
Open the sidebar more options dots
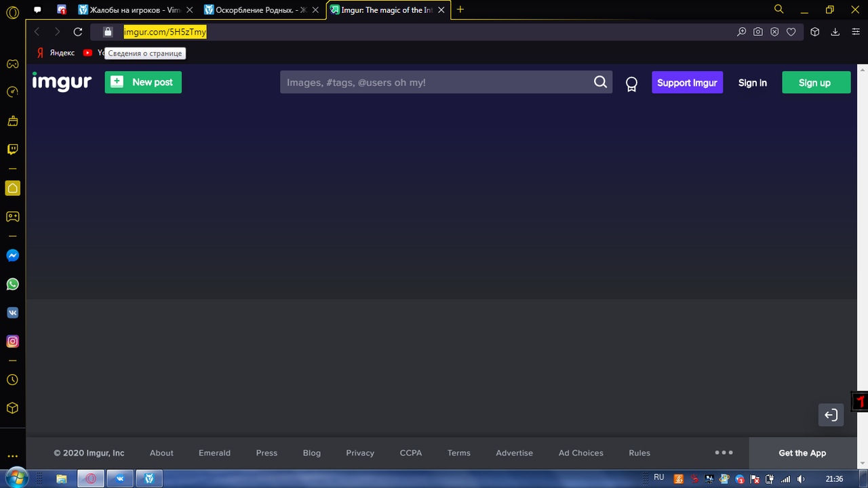(x=12, y=456)
